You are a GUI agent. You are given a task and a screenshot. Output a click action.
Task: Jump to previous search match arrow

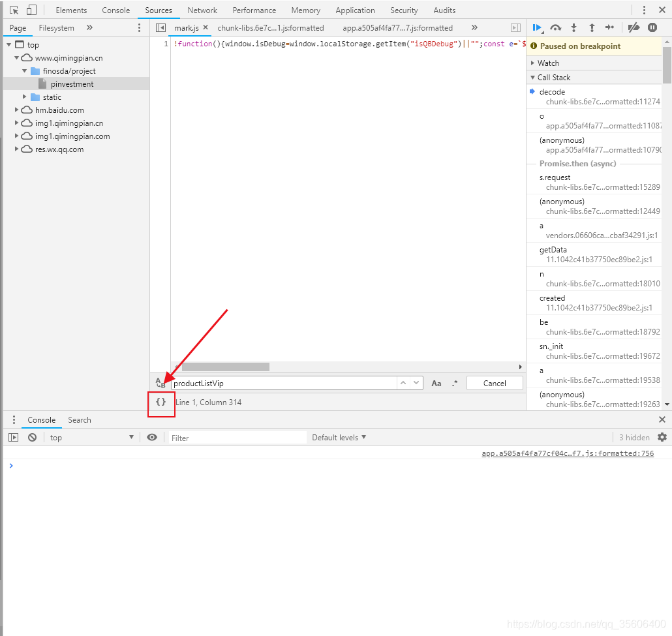403,383
